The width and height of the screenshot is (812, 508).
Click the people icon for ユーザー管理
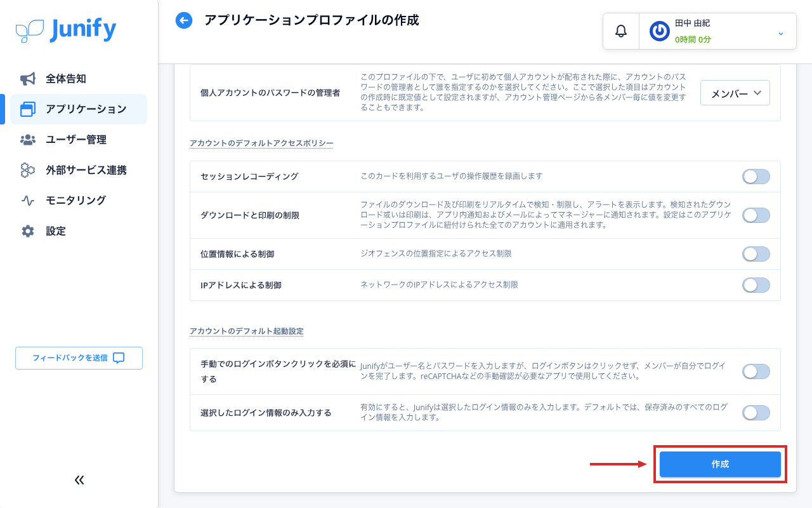point(27,140)
